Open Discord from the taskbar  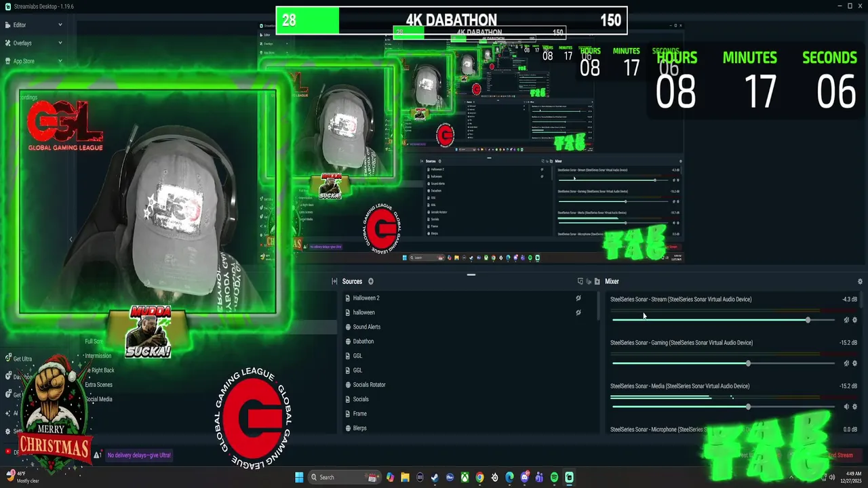[x=524, y=477]
